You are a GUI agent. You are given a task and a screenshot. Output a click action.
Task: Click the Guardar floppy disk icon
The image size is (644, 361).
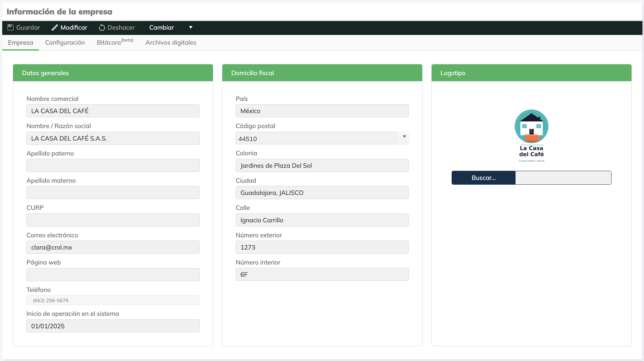(11, 27)
